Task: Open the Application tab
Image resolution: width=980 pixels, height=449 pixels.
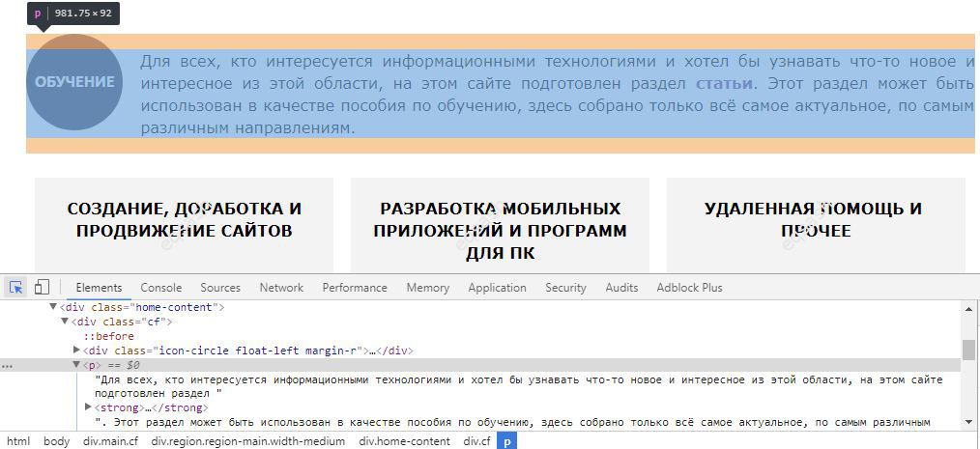Action: coord(497,288)
